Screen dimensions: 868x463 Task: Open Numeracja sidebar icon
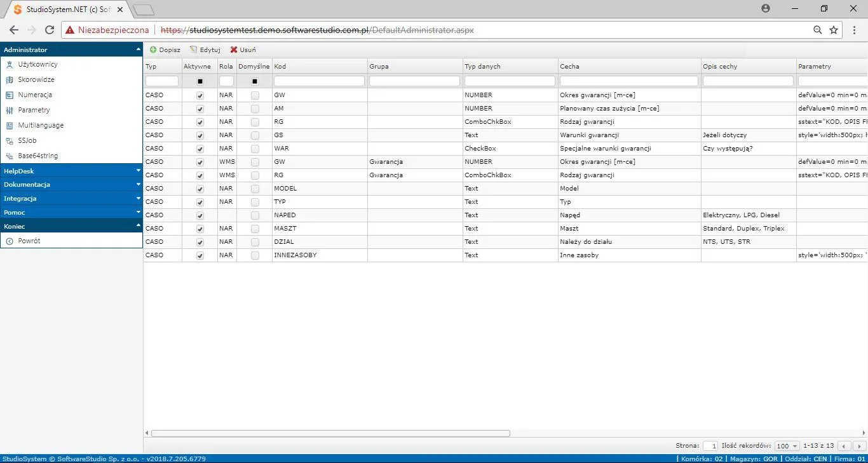click(x=10, y=95)
